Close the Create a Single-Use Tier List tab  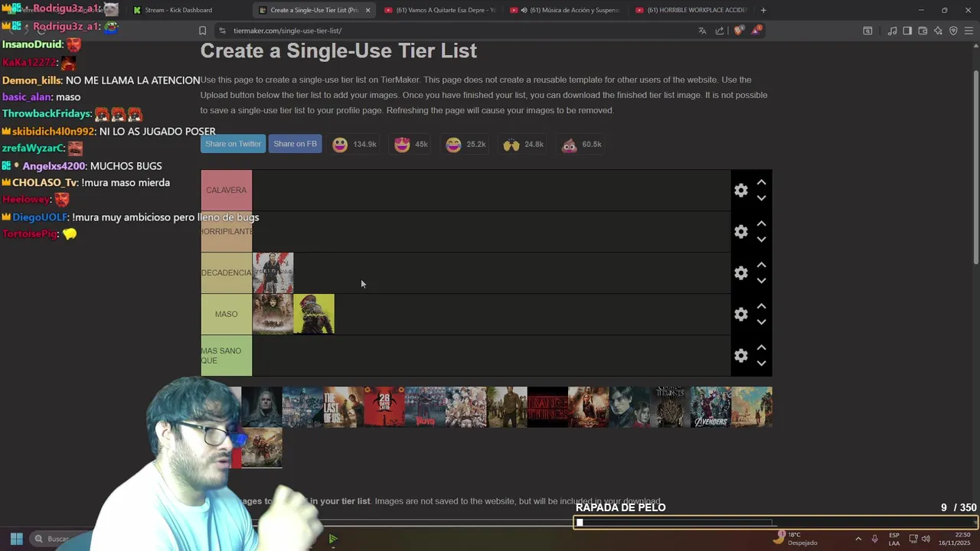tap(367, 10)
